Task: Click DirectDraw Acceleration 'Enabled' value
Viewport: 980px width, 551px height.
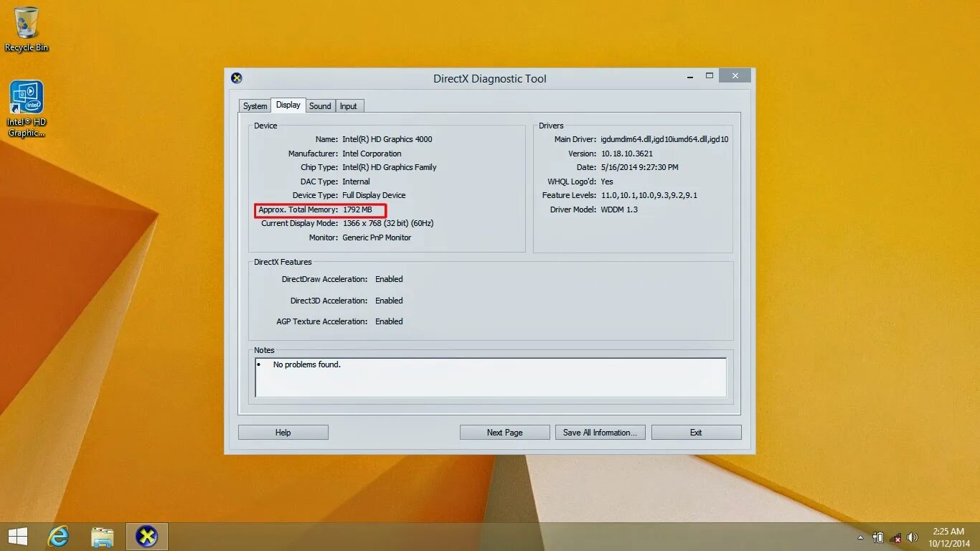Action: coord(389,279)
